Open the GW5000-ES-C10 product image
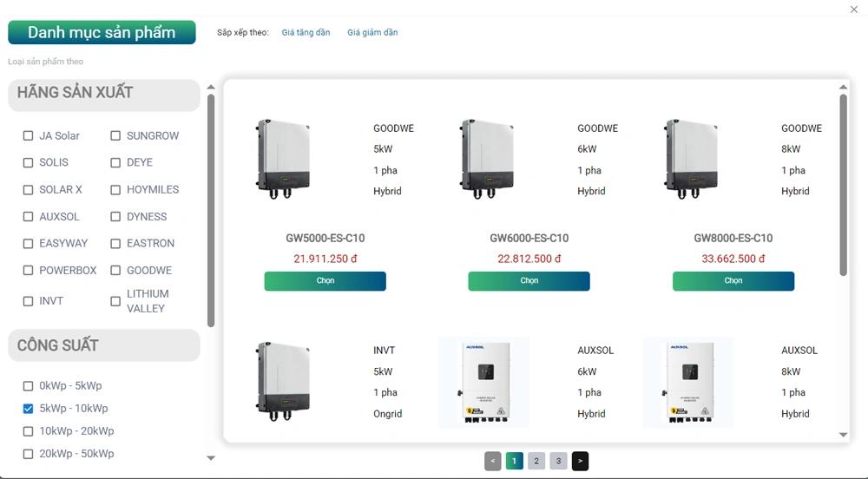The image size is (868, 479). (x=283, y=160)
